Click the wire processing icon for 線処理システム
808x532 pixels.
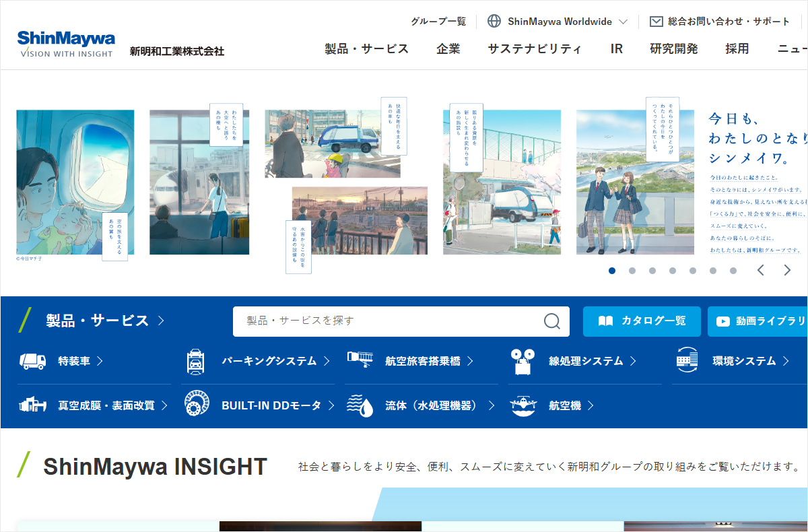pos(523,362)
